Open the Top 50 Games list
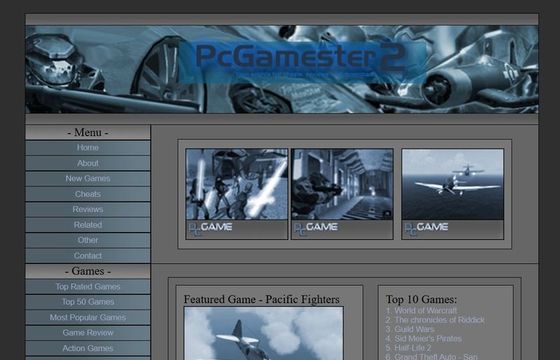Viewport: 560px width, 360px height. click(x=88, y=302)
